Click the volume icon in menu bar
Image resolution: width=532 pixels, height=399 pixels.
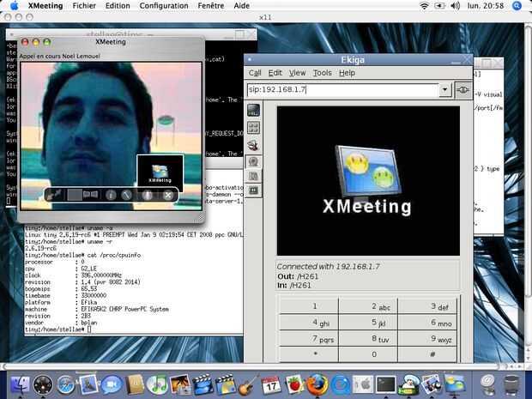tap(456, 6)
